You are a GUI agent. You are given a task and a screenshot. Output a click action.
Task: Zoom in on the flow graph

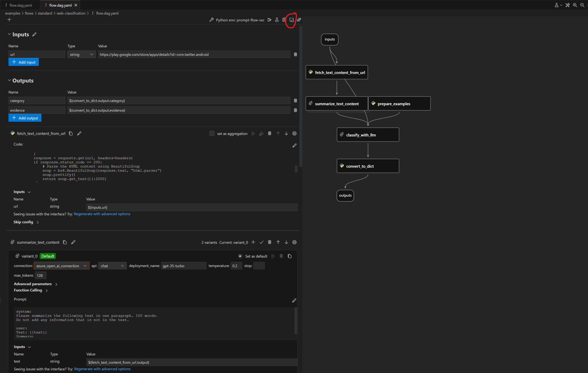coord(575,5)
